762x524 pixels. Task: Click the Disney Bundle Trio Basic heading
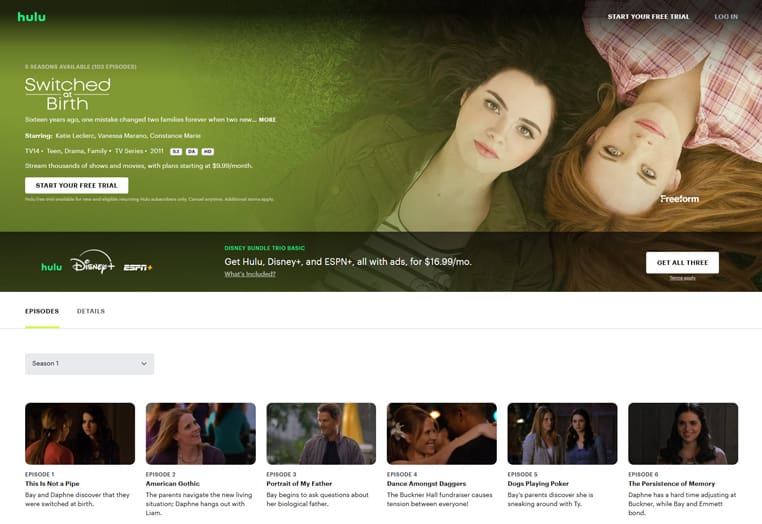click(264, 248)
